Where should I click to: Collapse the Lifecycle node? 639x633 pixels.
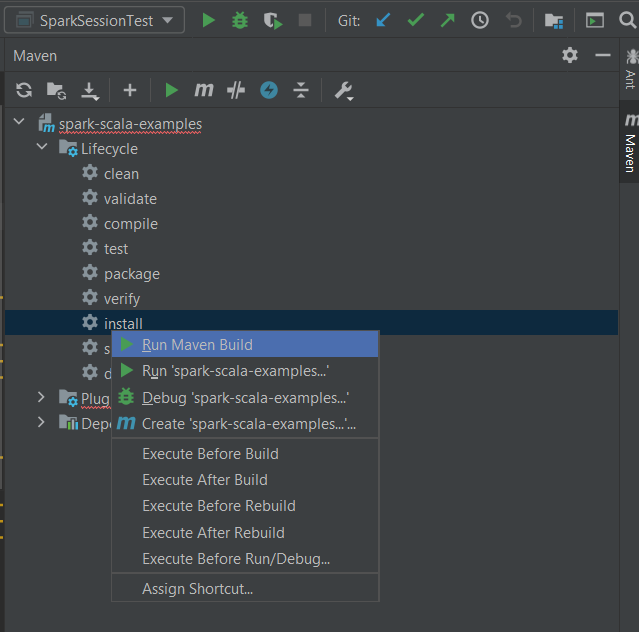pos(42,146)
